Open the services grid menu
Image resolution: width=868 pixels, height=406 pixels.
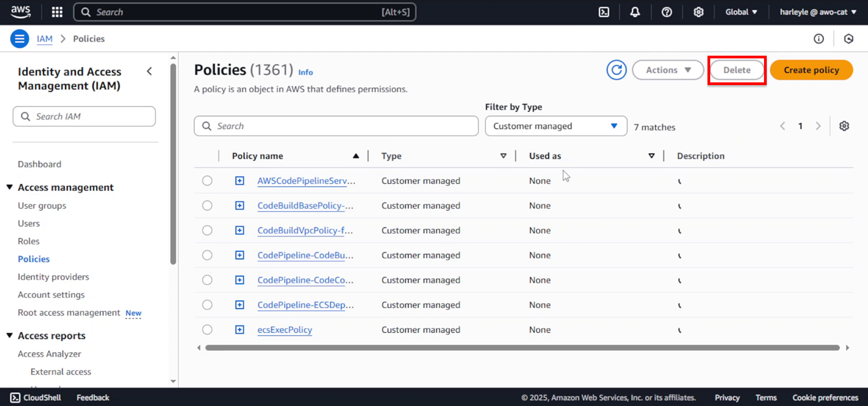pyautogui.click(x=57, y=12)
